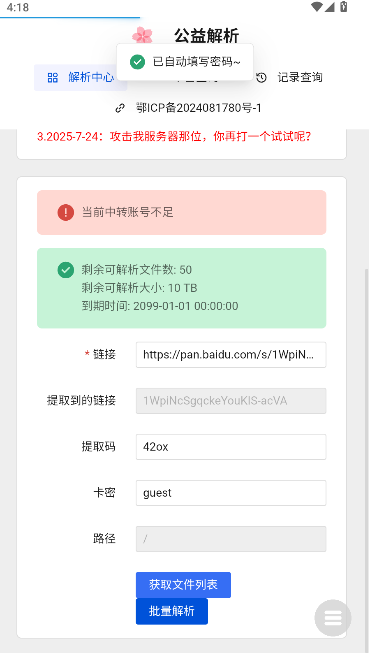Click the 批量解析 button
Viewport: 369px width, 653px height.
click(x=172, y=611)
